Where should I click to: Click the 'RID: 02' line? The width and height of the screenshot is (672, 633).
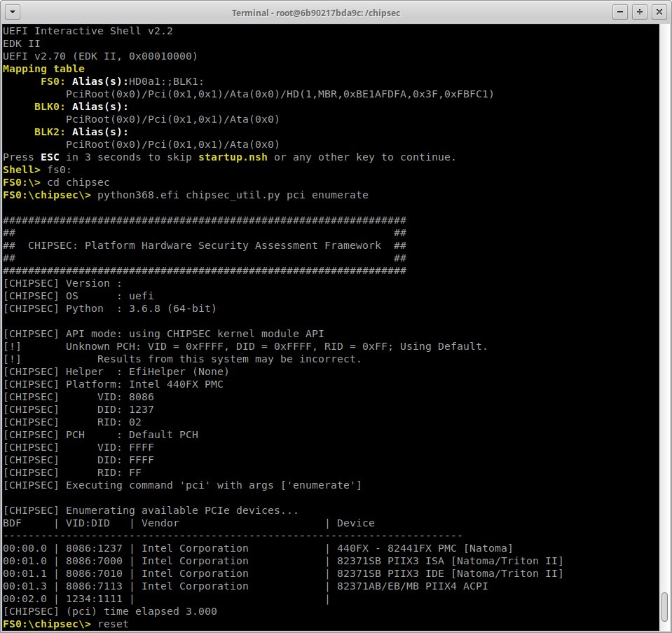pos(72,423)
